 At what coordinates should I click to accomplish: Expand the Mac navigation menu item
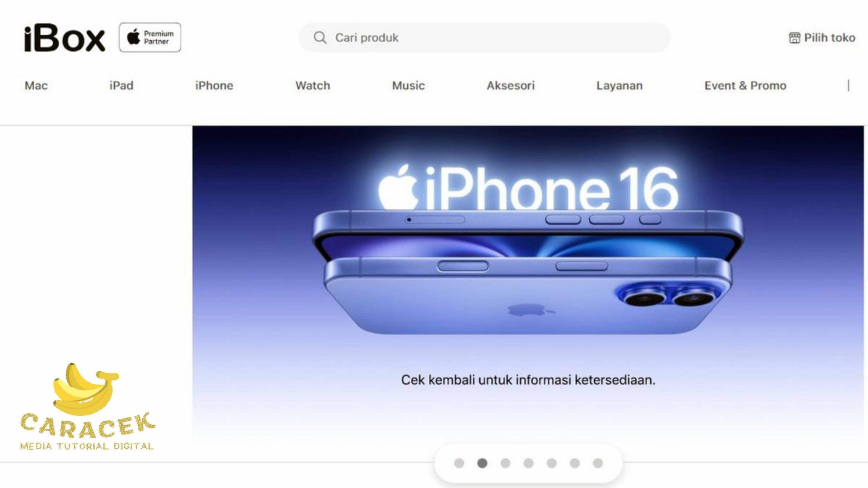pos(35,85)
